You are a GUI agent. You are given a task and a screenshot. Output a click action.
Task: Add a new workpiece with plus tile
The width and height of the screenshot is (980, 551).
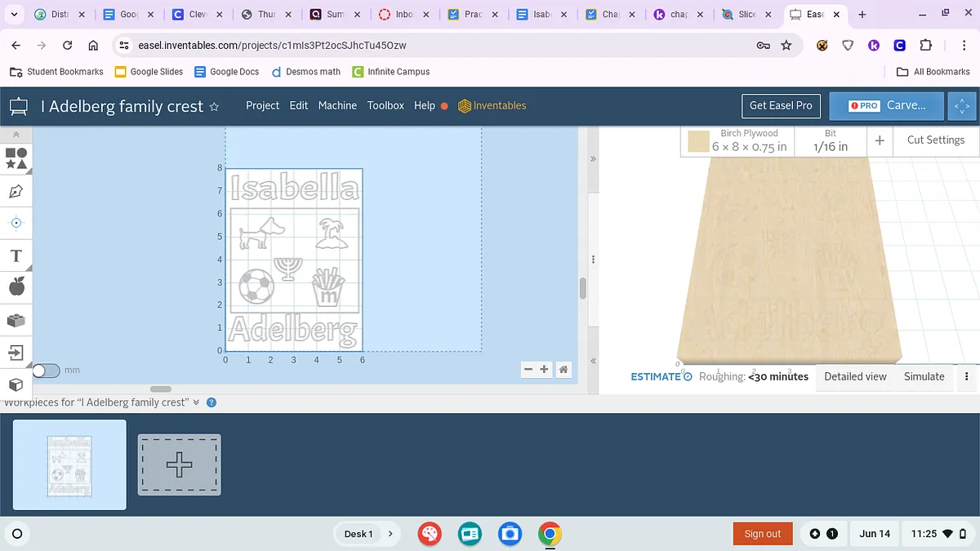click(x=179, y=464)
